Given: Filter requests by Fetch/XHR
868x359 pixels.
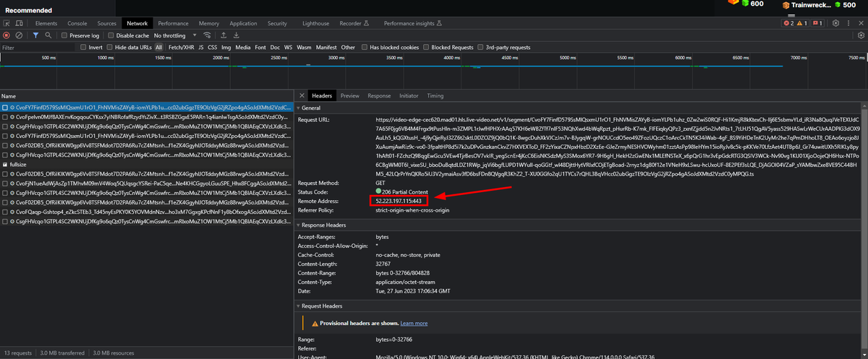Looking at the screenshot, I should tap(180, 47).
